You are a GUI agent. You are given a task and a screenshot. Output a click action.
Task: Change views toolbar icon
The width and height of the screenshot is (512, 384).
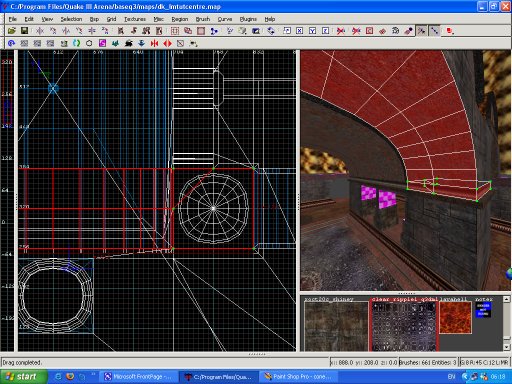coord(230,31)
